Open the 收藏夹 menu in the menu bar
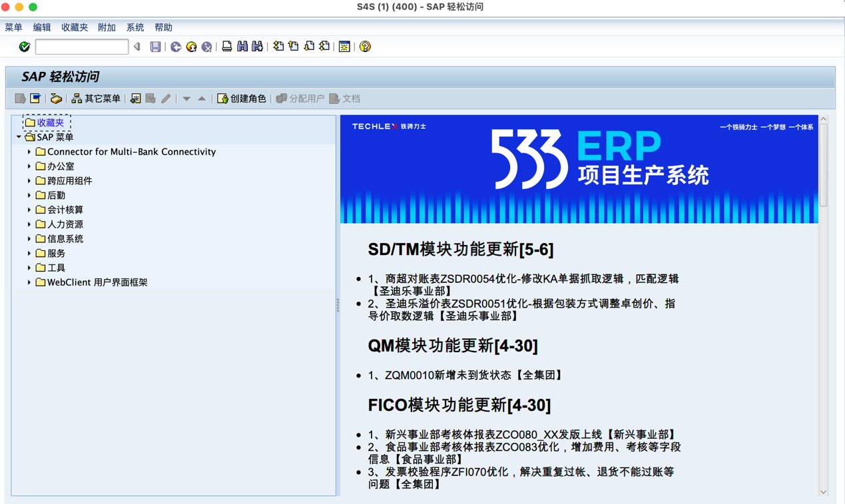845x504 pixels. [x=75, y=27]
